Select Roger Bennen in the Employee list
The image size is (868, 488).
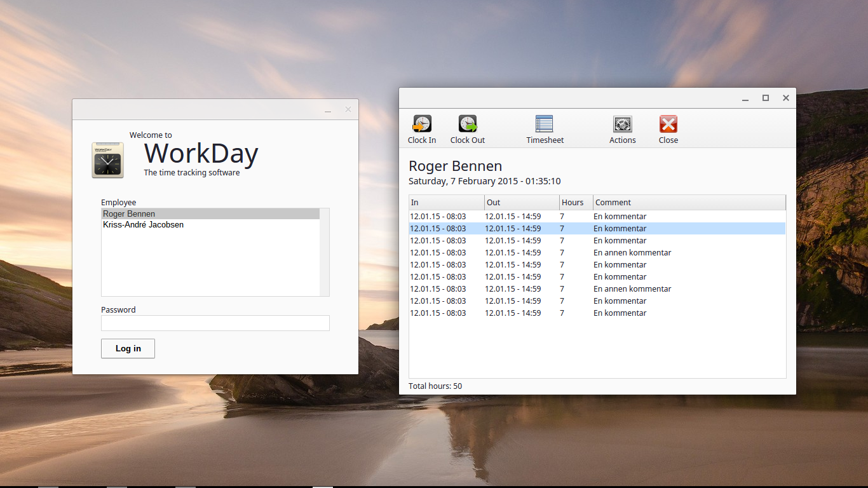[210, 214]
